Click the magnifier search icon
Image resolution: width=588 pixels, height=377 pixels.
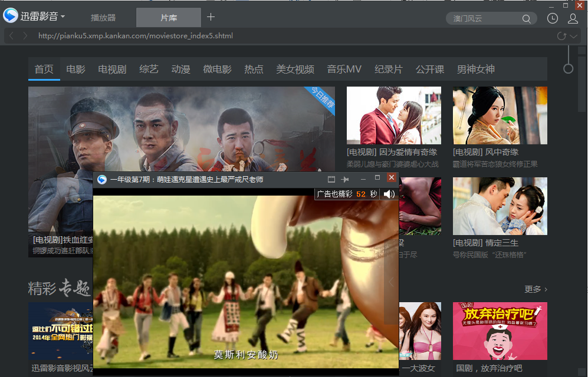[527, 19]
